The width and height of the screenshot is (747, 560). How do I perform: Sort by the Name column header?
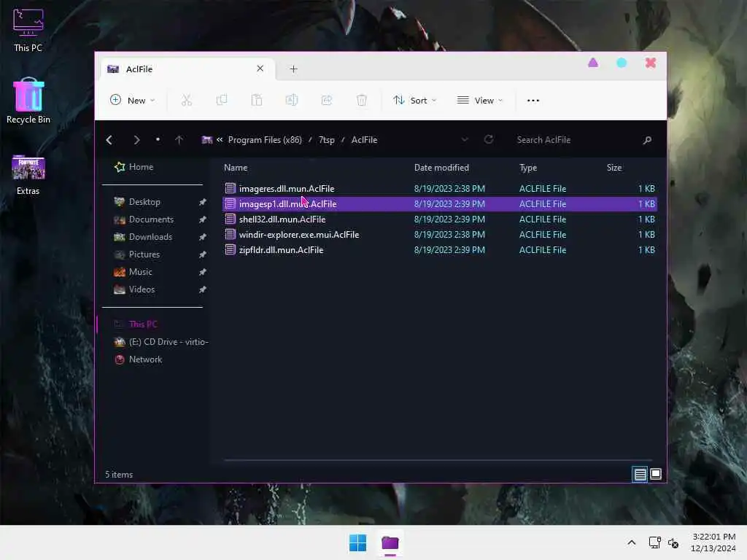click(x=236, y=168)
